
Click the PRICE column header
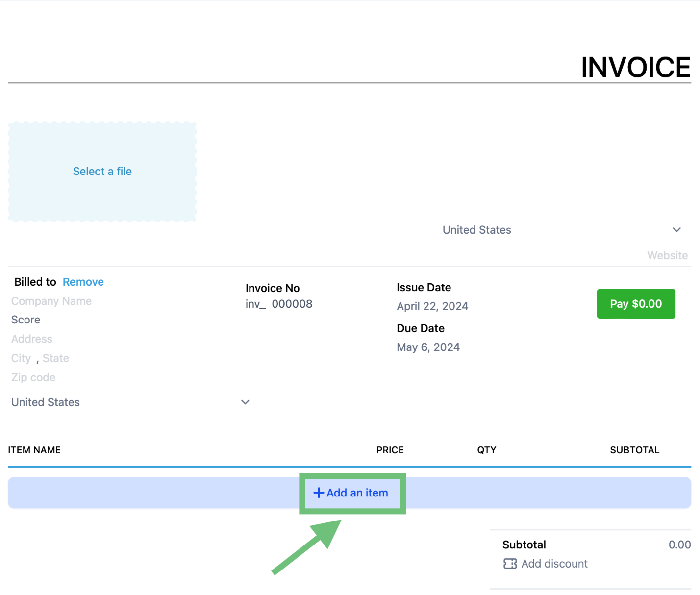click(x=390, y=450)
